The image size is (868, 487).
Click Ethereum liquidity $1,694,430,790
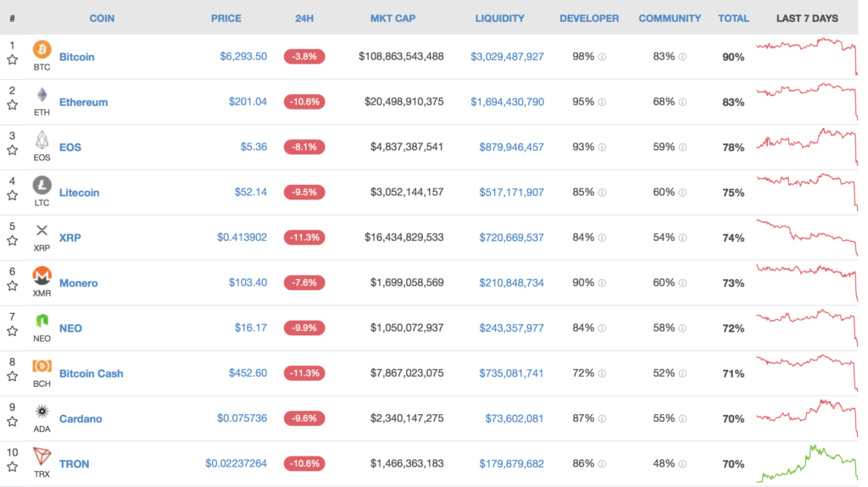(x=507, y=102)
